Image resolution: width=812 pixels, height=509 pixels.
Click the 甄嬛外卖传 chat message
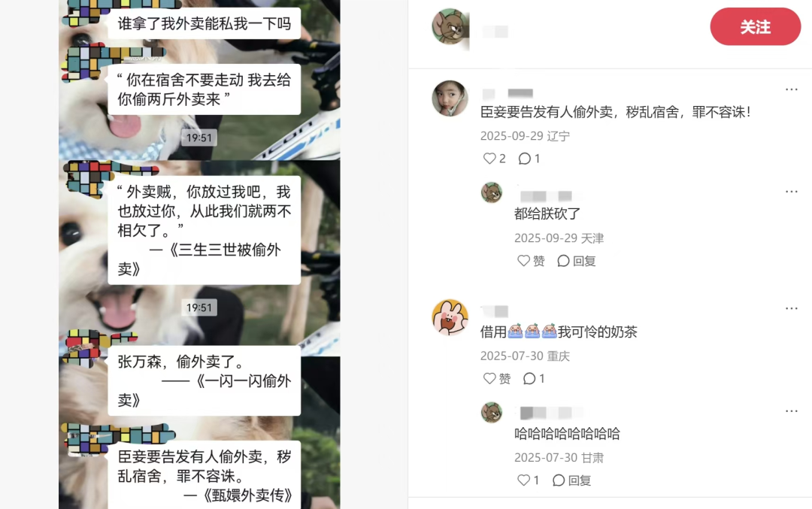(x=204, y=475)
